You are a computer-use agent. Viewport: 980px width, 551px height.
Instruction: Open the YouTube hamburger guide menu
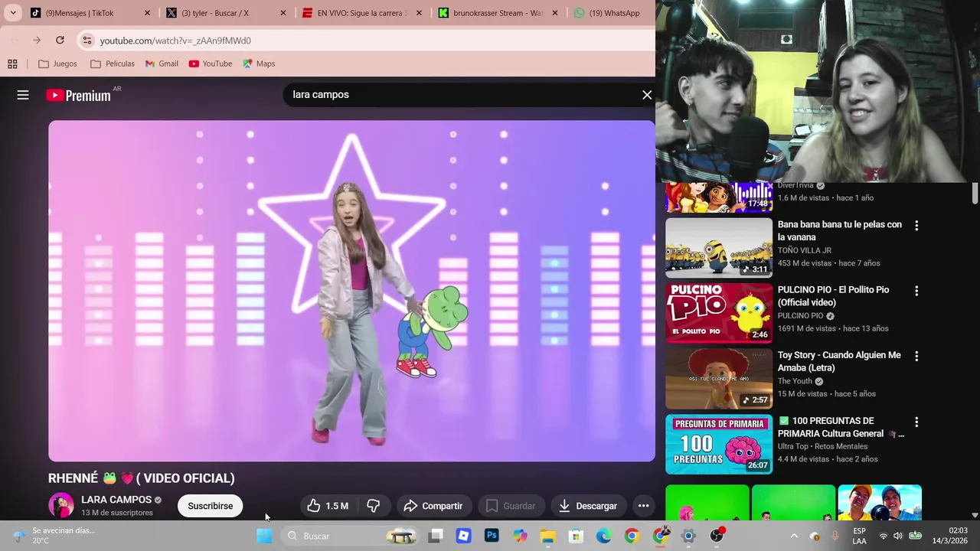point(23,95)
